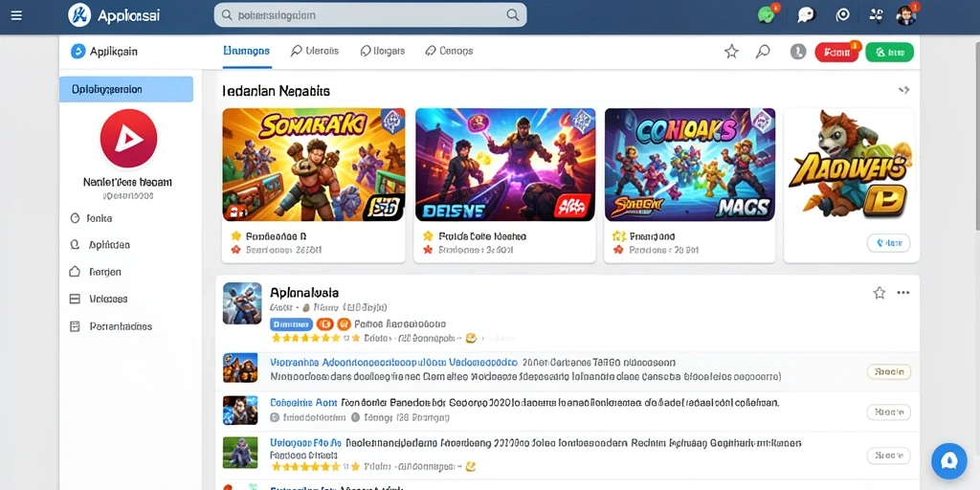Open the hamburger menu in top bar
This screenshot has height=490, width=980.
(17, 15)
